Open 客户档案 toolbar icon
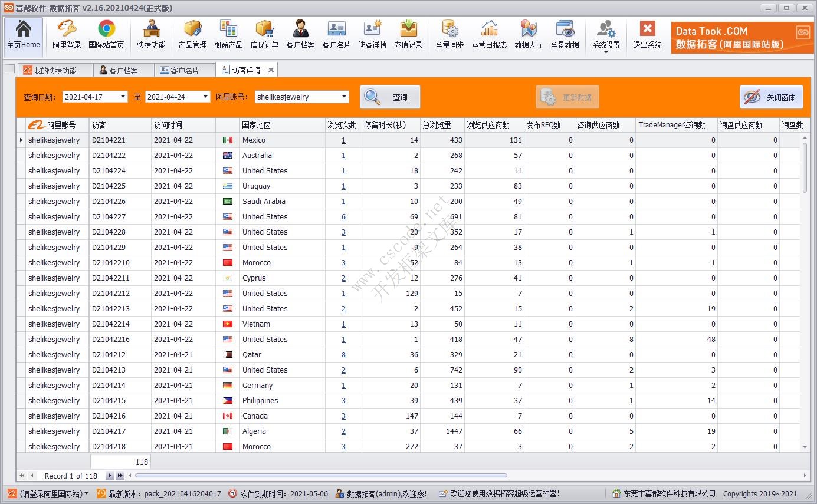Image resolution: width=817 pixels, height=504 pixels. [300, 35]
